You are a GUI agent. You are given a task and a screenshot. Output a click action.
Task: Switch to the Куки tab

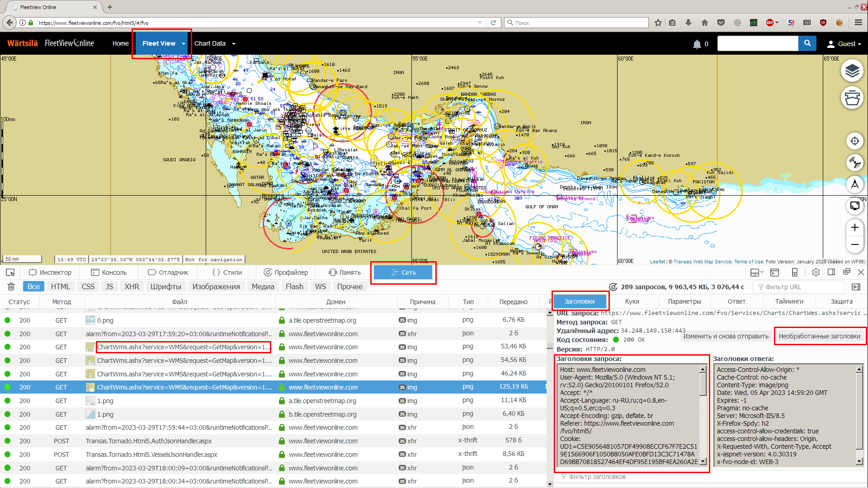[632, 301]
